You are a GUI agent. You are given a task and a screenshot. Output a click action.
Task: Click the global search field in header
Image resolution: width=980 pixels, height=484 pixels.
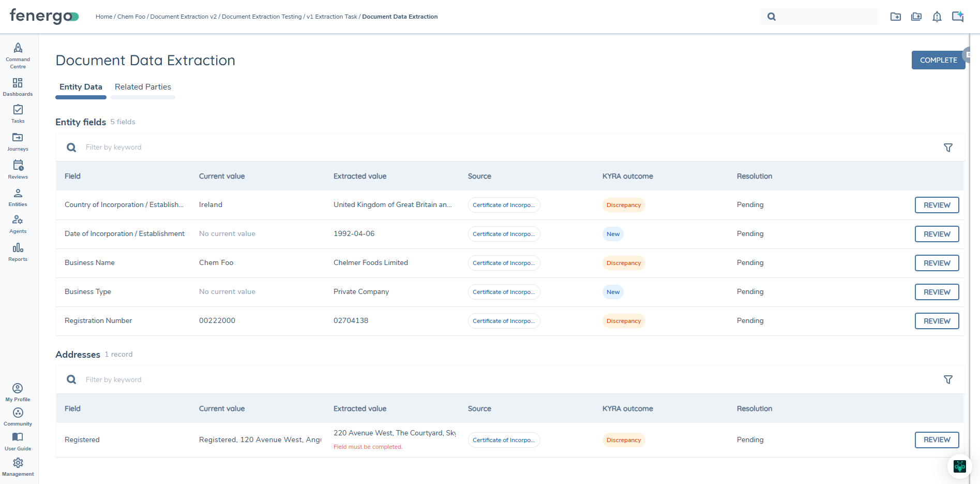[x=819, y=17]
